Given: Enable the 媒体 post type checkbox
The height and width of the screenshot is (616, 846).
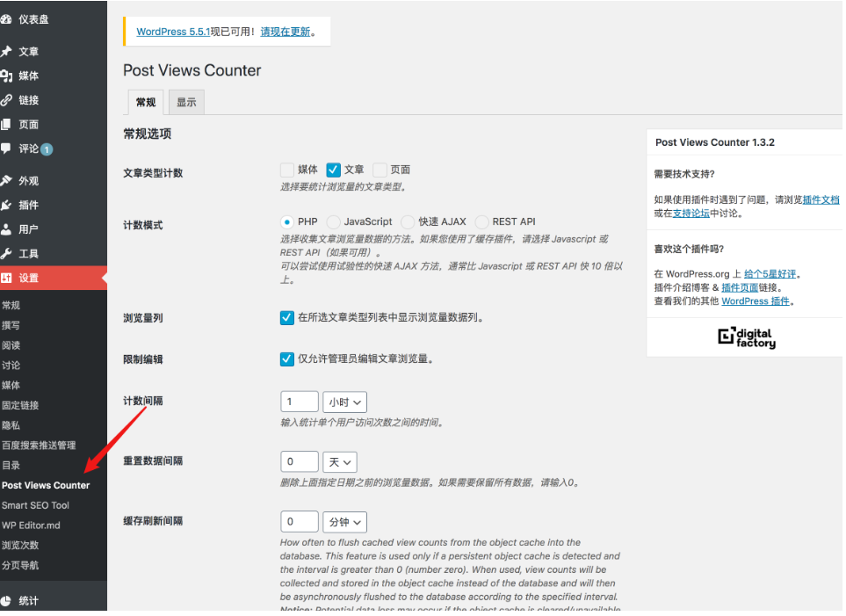Looking at the screenshot, I should coord(287,170).
